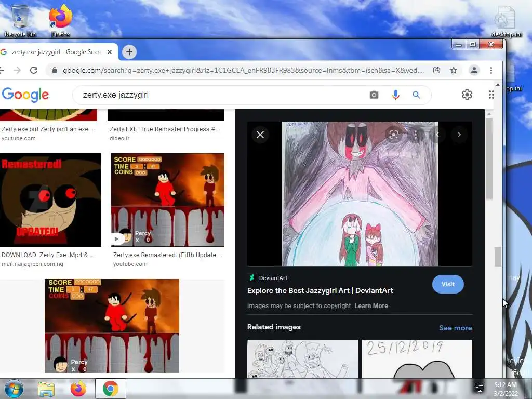The width and height of the screenshot is (532, 399).
Task: Open Zerty.exe but Zerty isn't an exe result
Action: click(x=48, y=129)
